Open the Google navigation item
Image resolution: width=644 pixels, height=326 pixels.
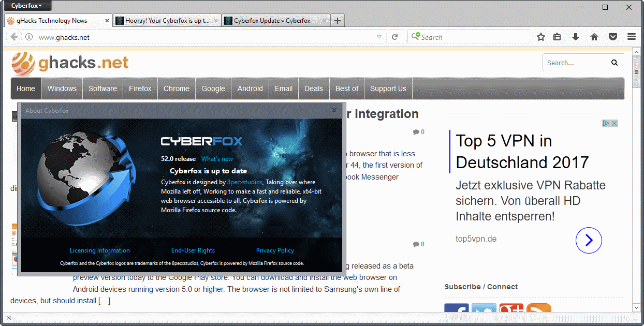pyautogui.click(x=213, y=88)
